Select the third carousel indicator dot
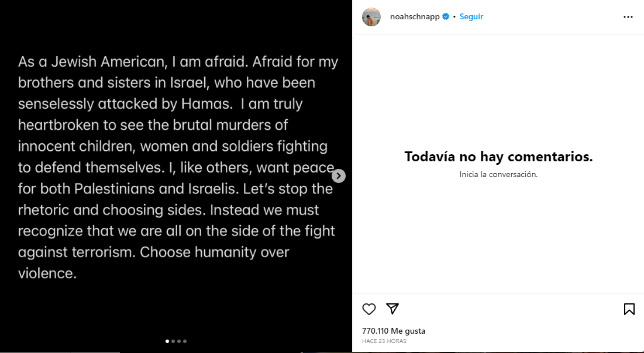 tap(179, 341)
